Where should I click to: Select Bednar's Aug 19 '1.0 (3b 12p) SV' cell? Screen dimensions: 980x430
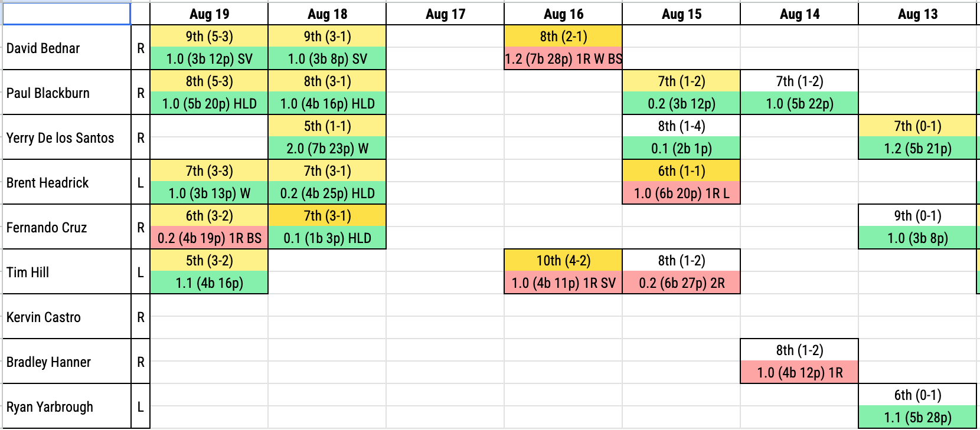(x=209, y=59)
